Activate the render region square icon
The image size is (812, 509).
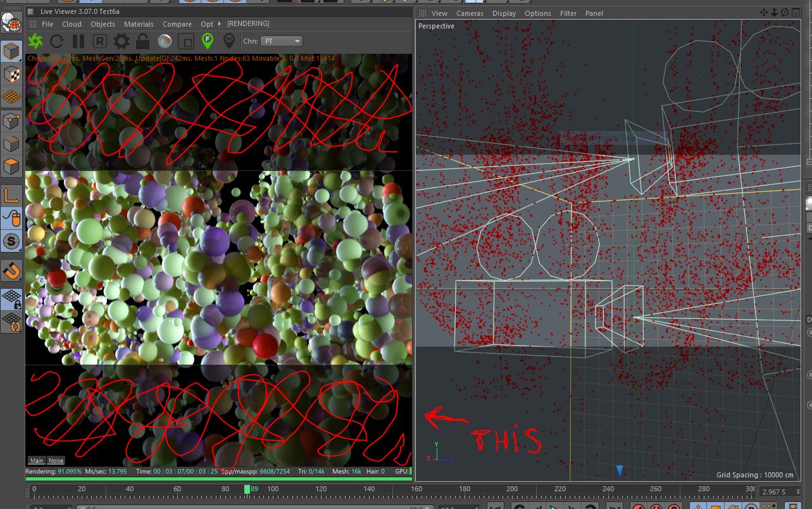coord(185,42)
